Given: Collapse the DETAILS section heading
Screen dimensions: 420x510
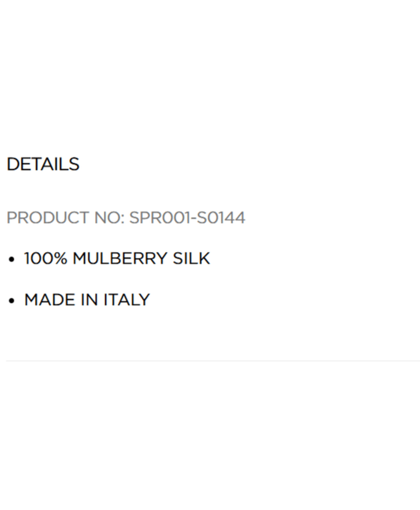Looking at the screenshot, I should pyautogui.click(x=43, y=164).
